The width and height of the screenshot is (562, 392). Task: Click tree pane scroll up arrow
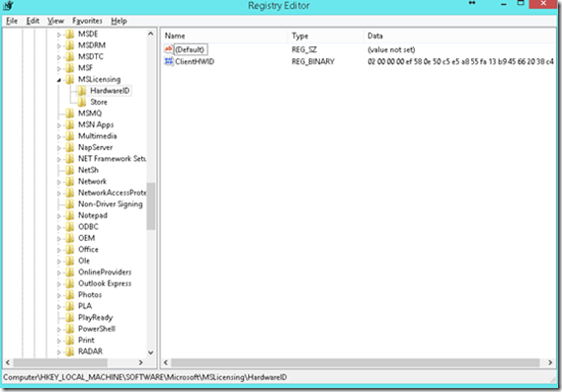coord(150,34)
